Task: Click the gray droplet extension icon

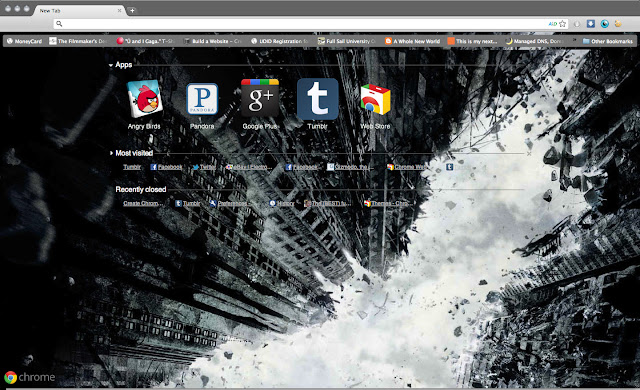Action: 577,24
